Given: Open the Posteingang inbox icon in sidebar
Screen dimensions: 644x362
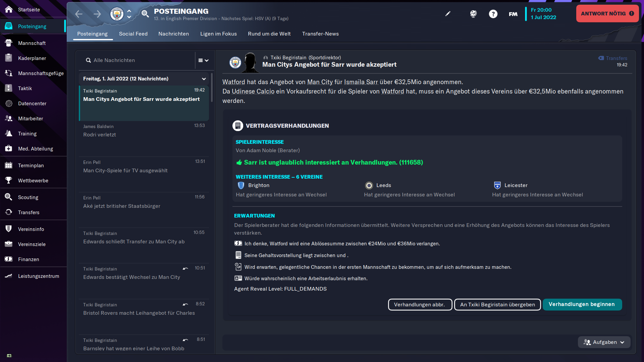Looking at the screenshot, I should pyautogui.click(x=8, y=26).
